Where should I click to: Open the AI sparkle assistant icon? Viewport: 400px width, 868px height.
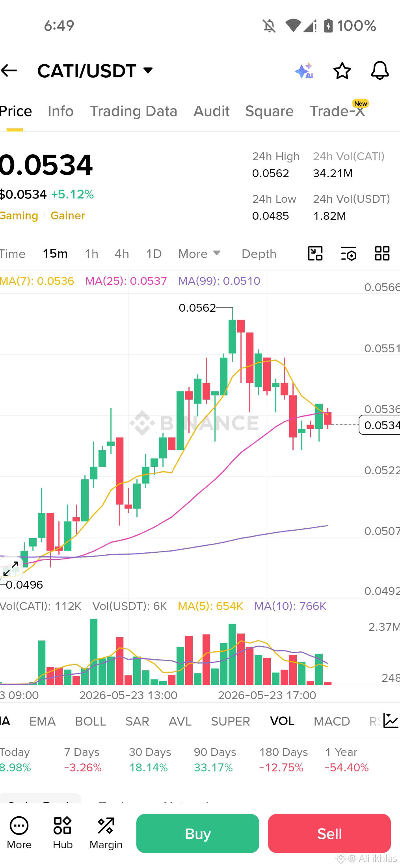click(x=304, y=71)
